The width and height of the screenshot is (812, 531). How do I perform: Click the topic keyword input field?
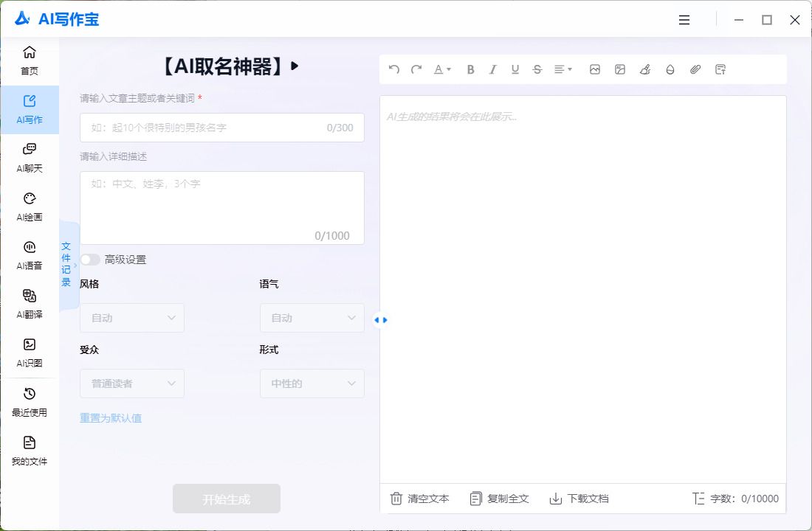coord(222,128)
